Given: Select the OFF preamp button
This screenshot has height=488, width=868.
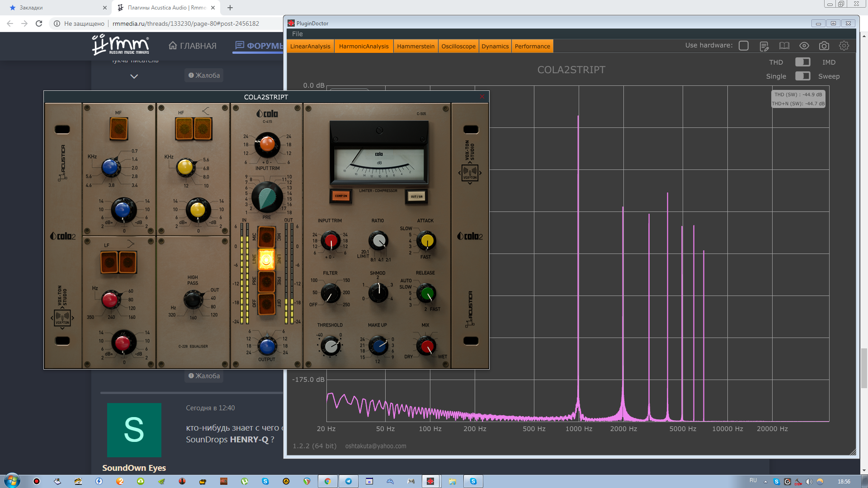Looking at the screenshot, I should (x=266, y=303).
